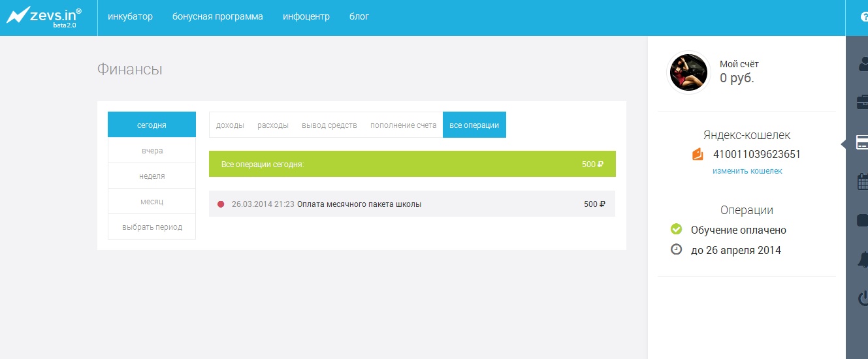The height and width of the screenshot is (359, 868).
Task: Switch to the доходы filter tab
Action: click(x=230, y=125)
